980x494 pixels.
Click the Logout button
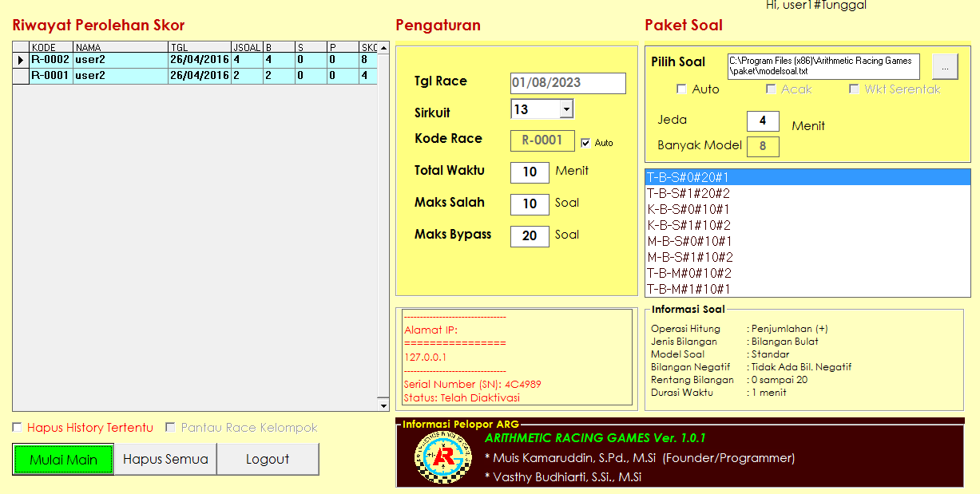tap(268, 460)
